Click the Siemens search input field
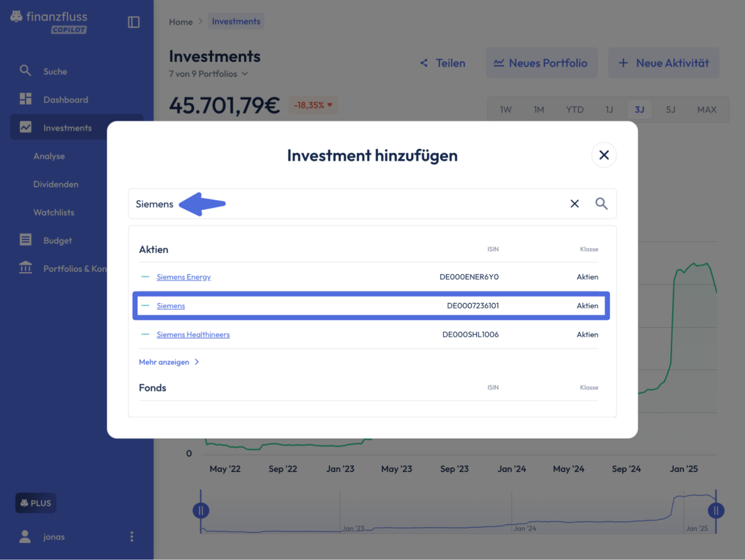 372,204
